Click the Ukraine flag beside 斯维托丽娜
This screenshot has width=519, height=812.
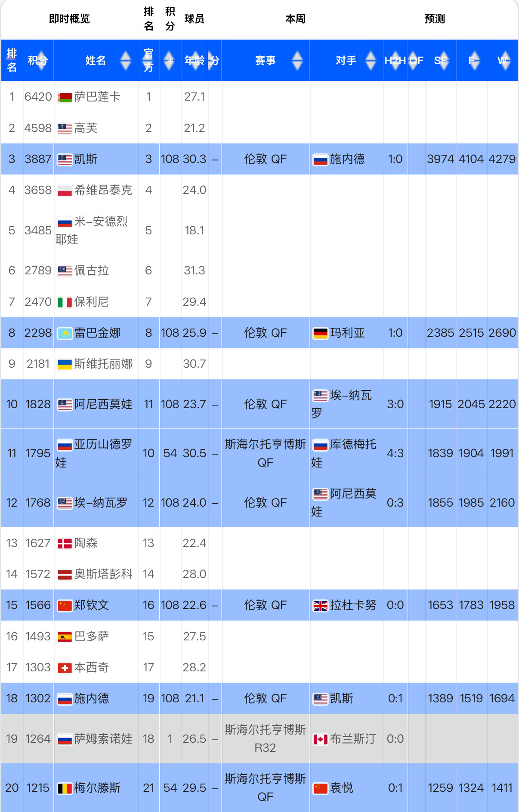click(x=65, y=364)
